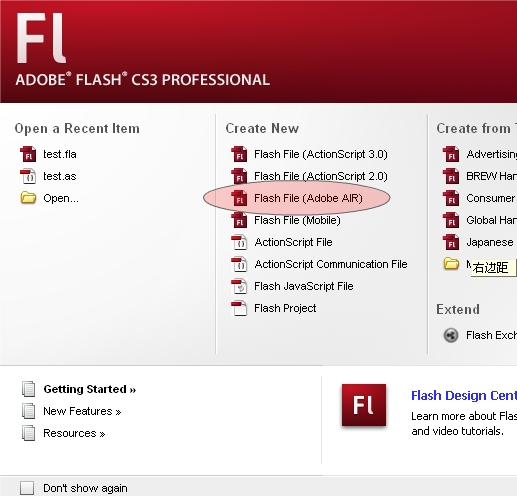Select the Japanese template category
The image size is (517, 496).
pyautogui.click(x=490, y=242)
